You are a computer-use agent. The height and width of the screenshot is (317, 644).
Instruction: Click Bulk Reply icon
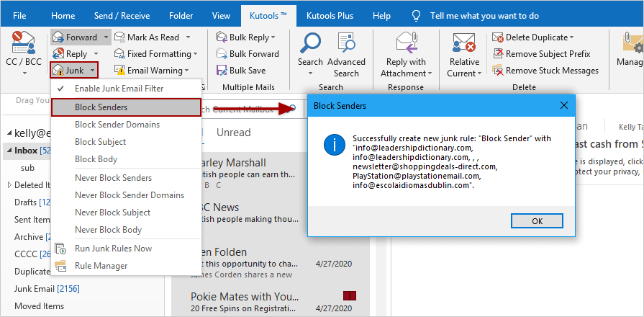(x=222, y=37)
